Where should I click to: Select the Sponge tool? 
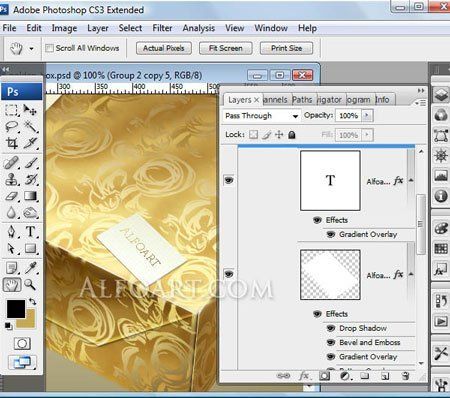coord(30,213)
